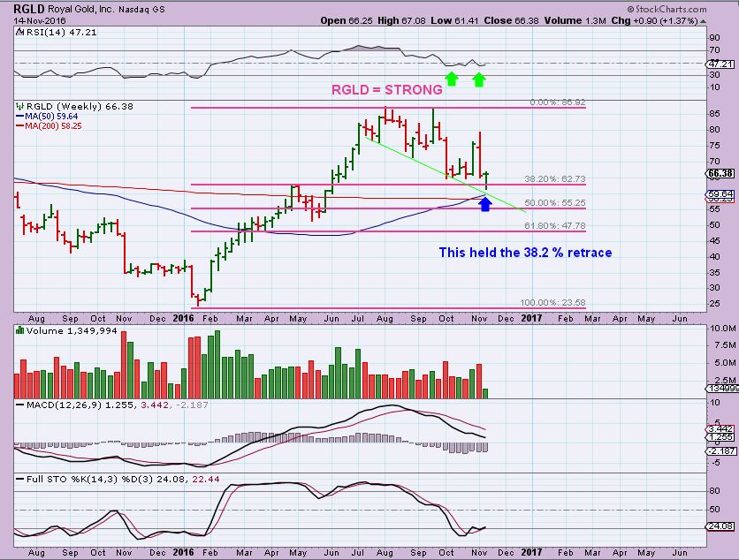
Task: Click the Chg +0.90 (+1.37%) value
Action: pyautogui.click(x=655, y=20)
